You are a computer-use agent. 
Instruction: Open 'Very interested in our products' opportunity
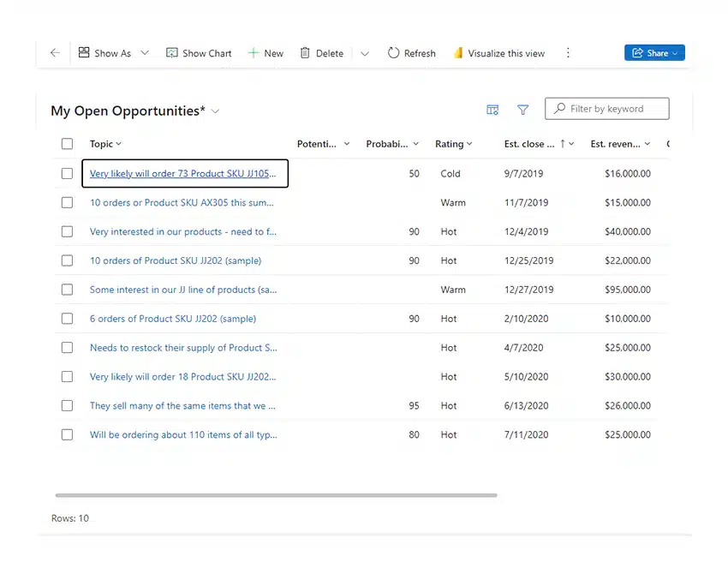pos(183,231)
